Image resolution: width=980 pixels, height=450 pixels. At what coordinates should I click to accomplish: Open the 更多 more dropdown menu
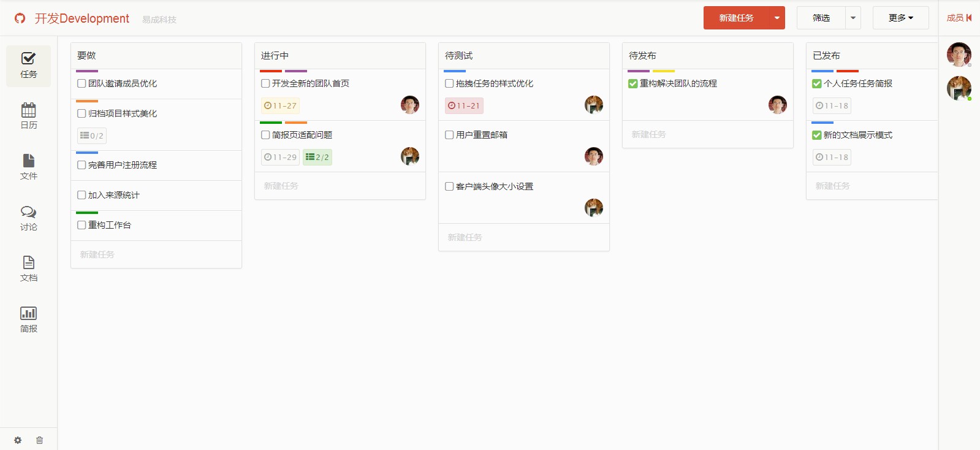click(x=901, y=18)
